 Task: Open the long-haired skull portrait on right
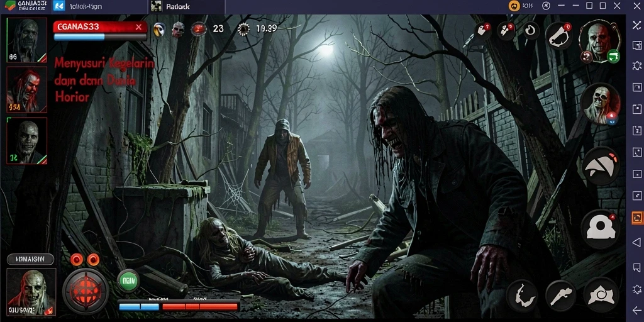click(601, 104)
